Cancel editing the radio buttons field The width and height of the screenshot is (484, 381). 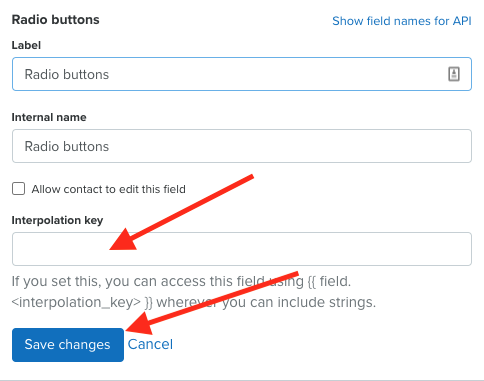pyautogui.click(x=150, y=344)
